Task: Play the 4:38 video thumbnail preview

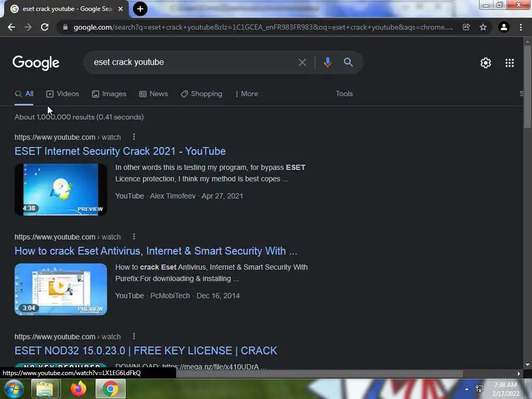Action: click(x=61, y=189)
